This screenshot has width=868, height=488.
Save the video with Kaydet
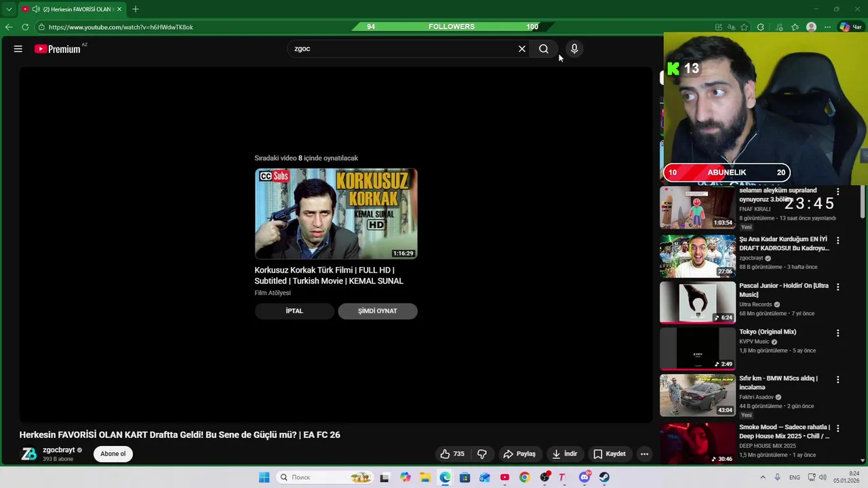(609, 454)
